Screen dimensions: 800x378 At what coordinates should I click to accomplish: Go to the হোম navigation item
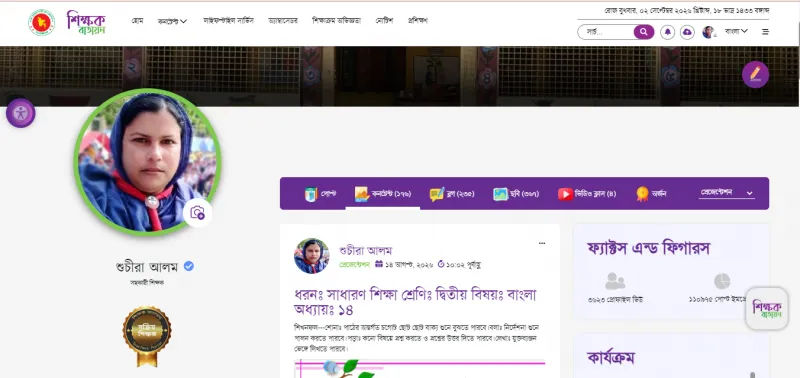pos(137,21)
